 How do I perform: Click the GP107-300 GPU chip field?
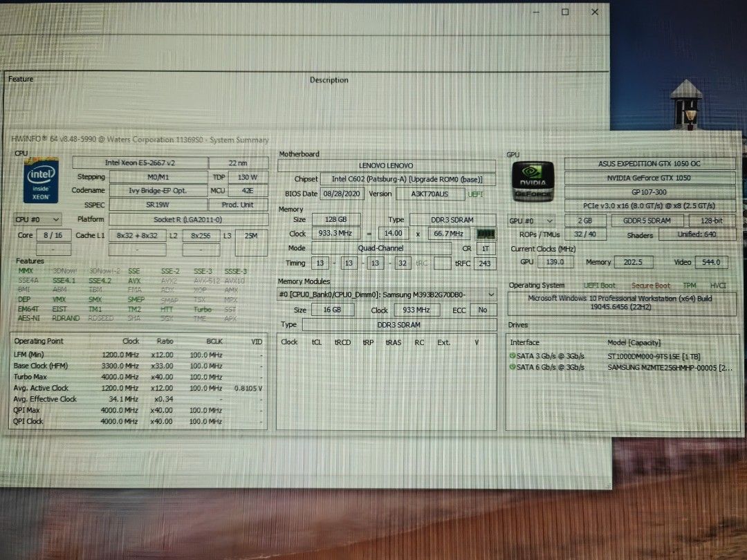click(x=649, y=192)
